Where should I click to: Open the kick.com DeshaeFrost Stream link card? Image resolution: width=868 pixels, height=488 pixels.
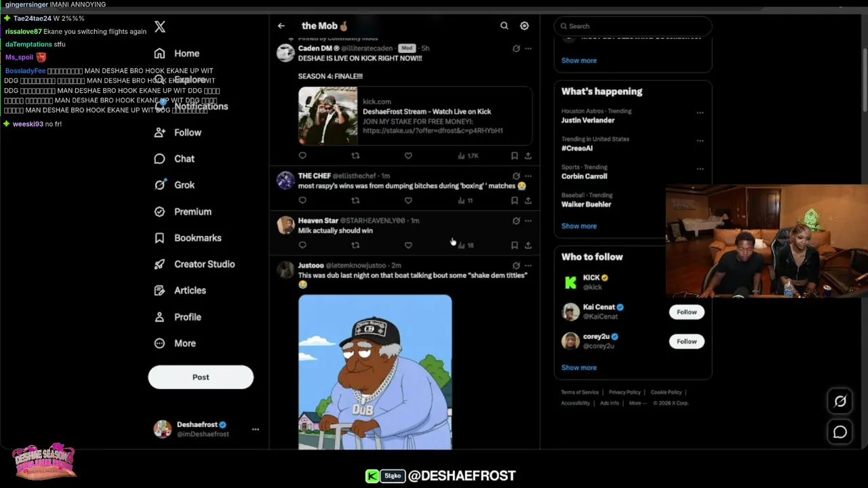(415, 116)
